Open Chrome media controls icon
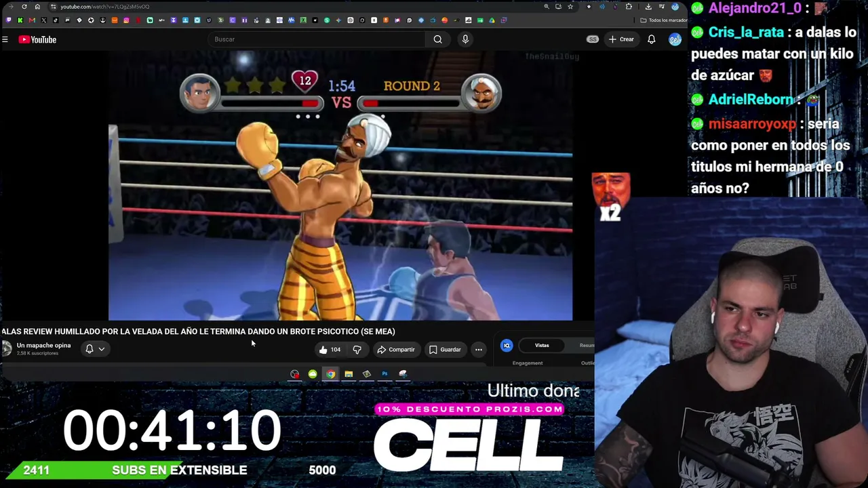 [x=661, y=7]
